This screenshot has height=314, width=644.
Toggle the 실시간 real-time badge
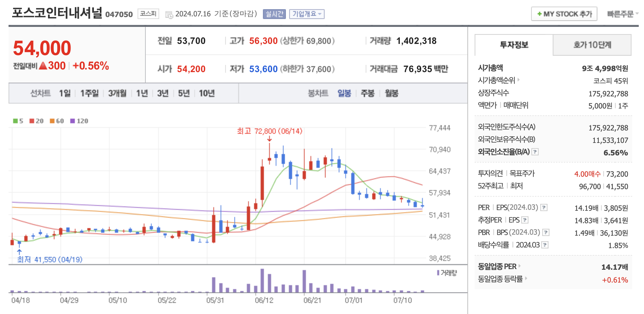pyautogui.click(x=274, y=14)
